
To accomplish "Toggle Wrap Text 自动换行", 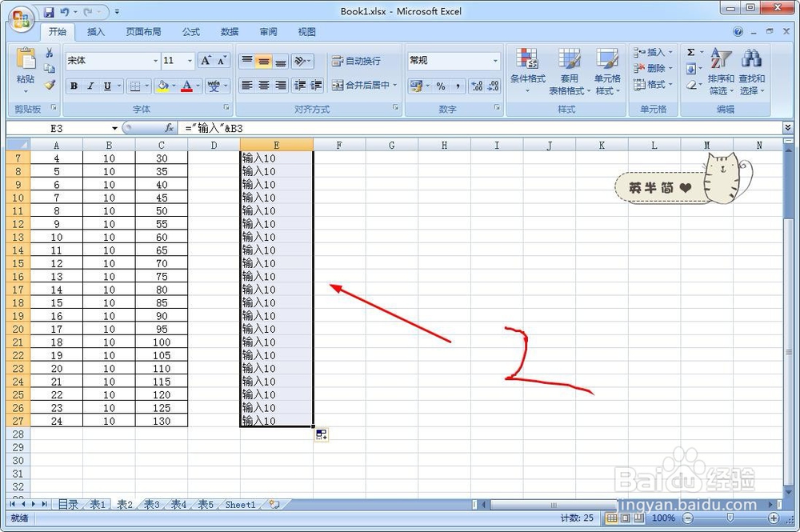I will pos(356,62).
